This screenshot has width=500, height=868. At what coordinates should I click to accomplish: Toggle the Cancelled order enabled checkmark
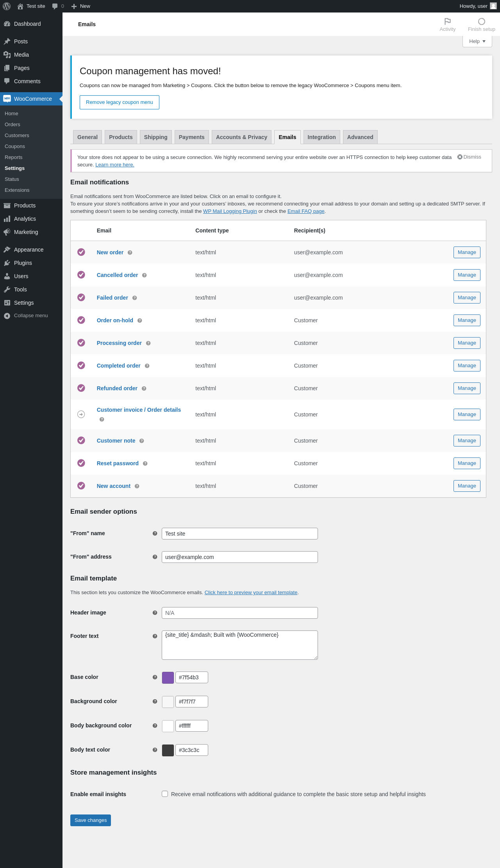(81, 275)
